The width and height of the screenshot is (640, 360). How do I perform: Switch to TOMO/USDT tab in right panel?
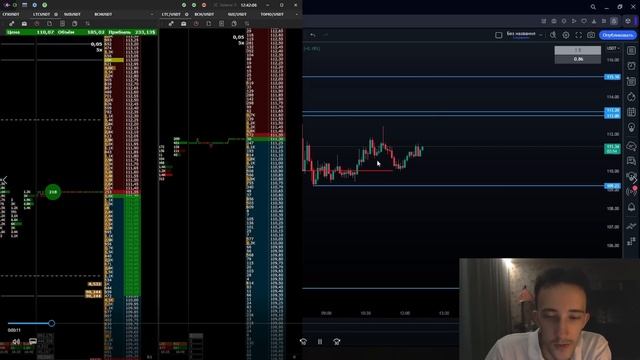point(272,14)
